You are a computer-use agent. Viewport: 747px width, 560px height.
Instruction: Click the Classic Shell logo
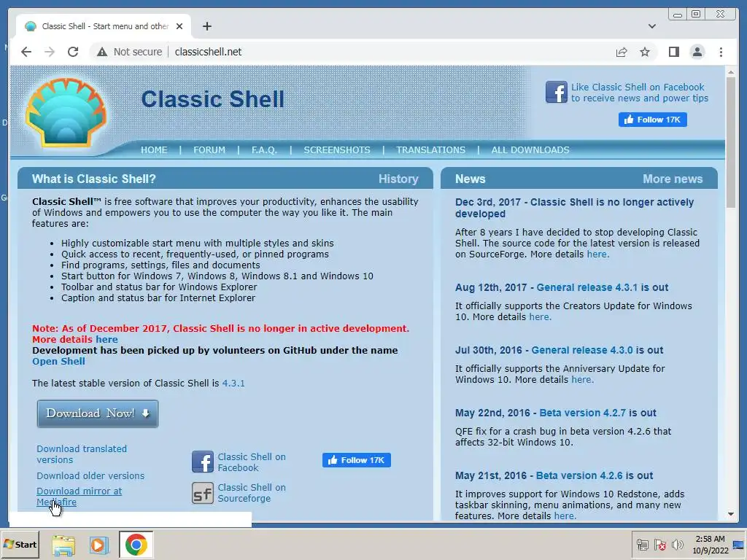pos(65,112)
